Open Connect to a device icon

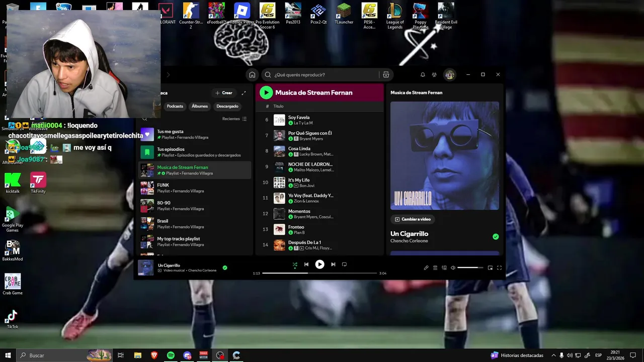444,268
